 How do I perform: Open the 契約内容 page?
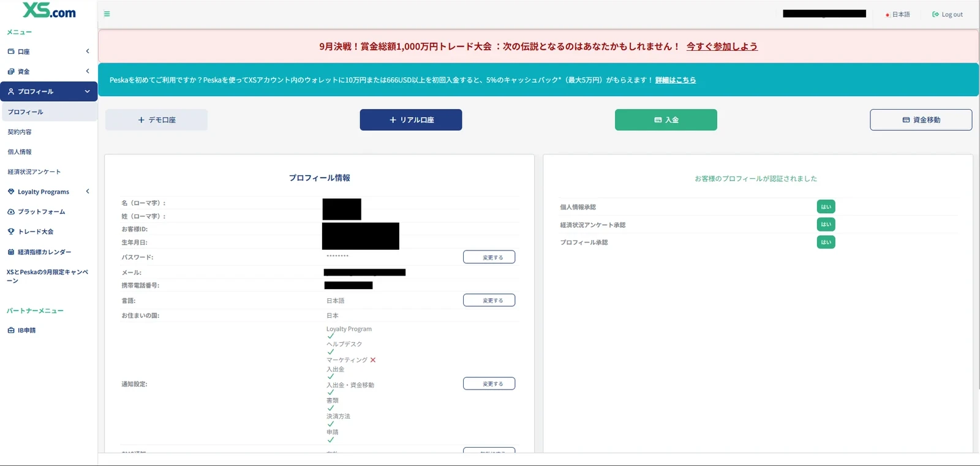20,132
